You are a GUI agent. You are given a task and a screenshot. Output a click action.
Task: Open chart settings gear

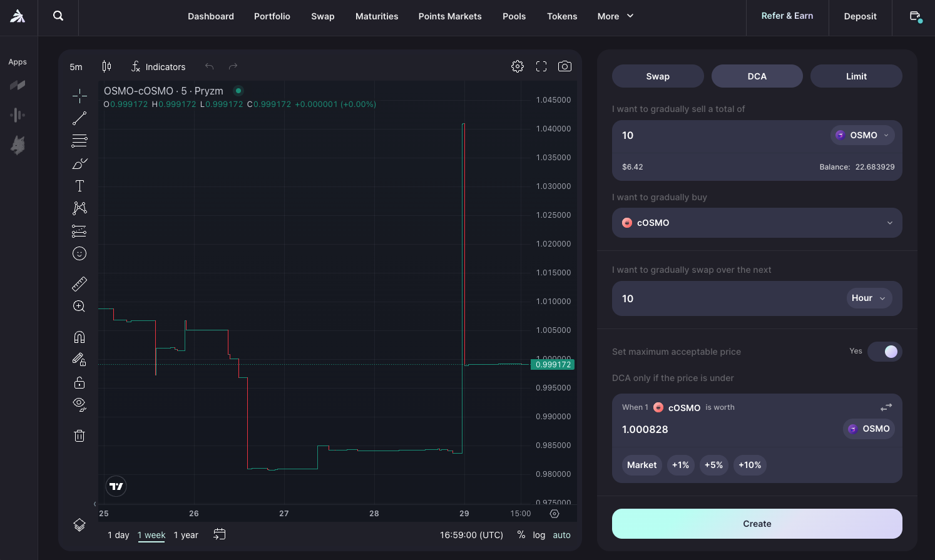point(518,66)
